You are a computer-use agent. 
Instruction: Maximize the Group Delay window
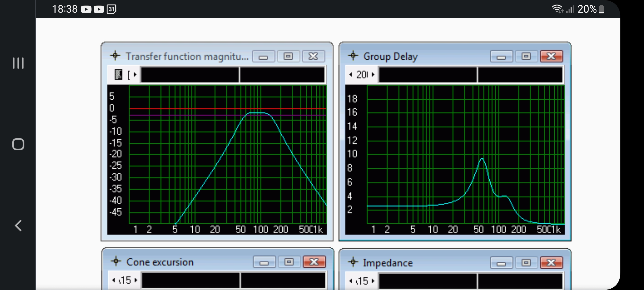click(x=526, y=56)
